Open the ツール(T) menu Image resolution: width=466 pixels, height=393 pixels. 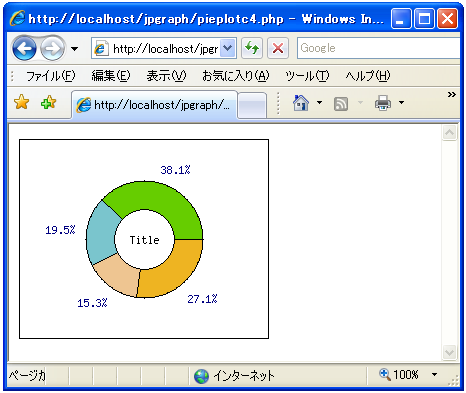click(x=307, y=76)
